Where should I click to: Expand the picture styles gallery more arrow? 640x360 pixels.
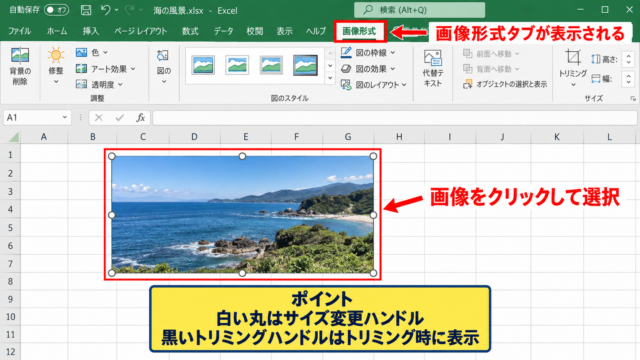(330, 78)
